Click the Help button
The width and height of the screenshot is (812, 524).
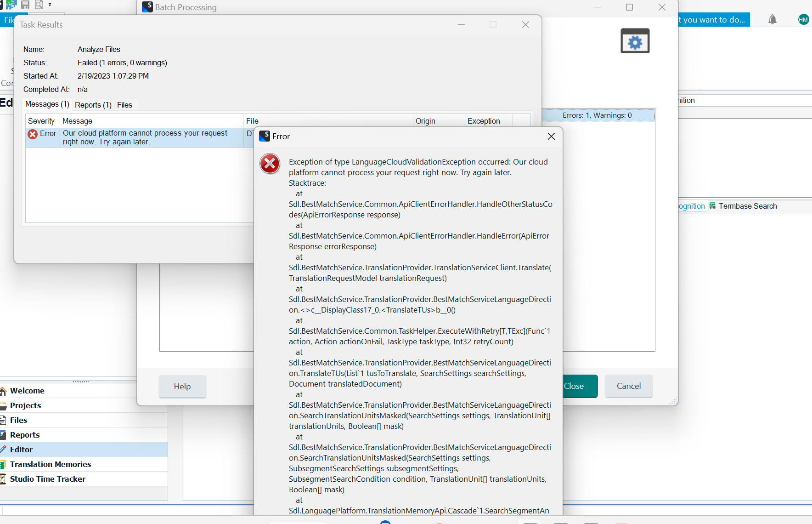[x=182, y=387]
